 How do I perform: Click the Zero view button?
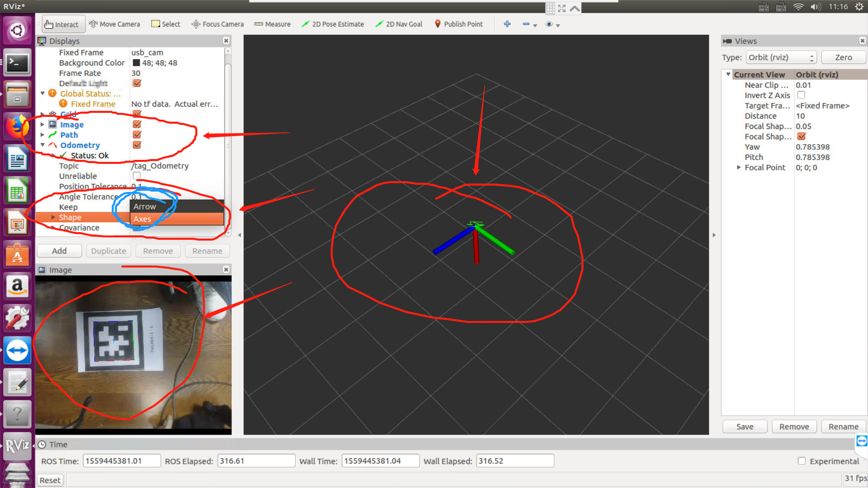click(843, 57)
